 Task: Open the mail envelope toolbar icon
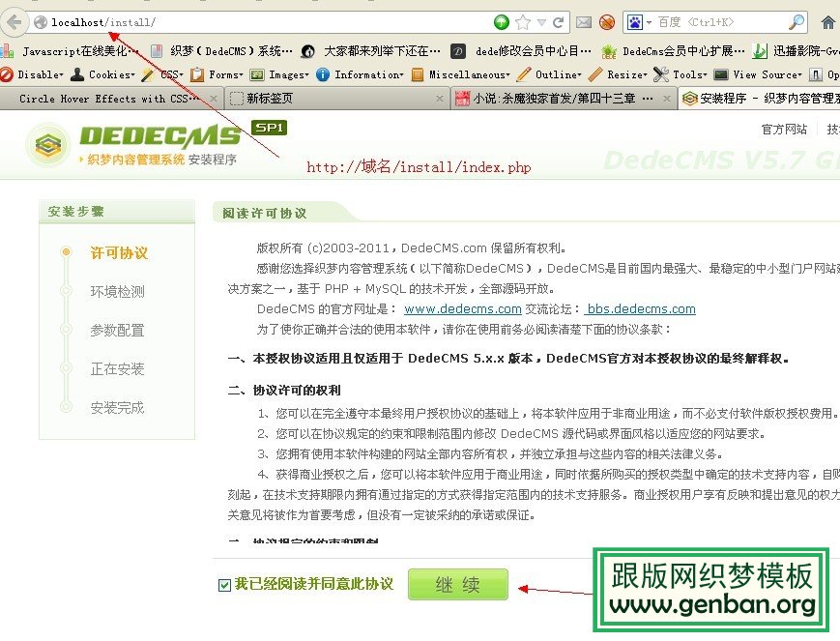[x=584, y=22]
